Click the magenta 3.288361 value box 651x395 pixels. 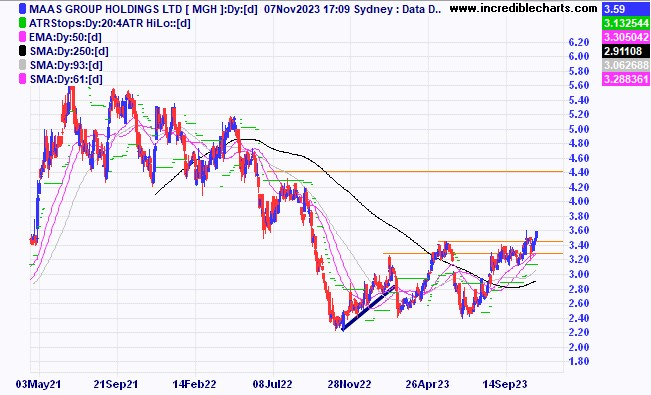pos(625,79)
